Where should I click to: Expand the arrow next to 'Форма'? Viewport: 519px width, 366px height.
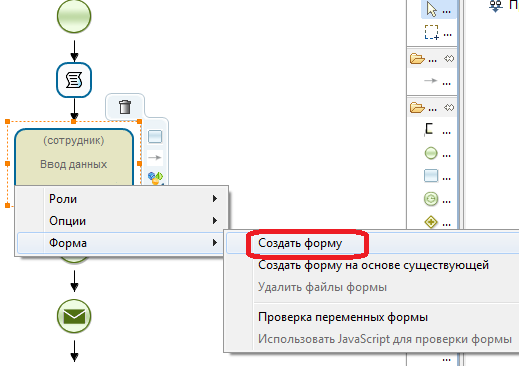tap(215, 243)
